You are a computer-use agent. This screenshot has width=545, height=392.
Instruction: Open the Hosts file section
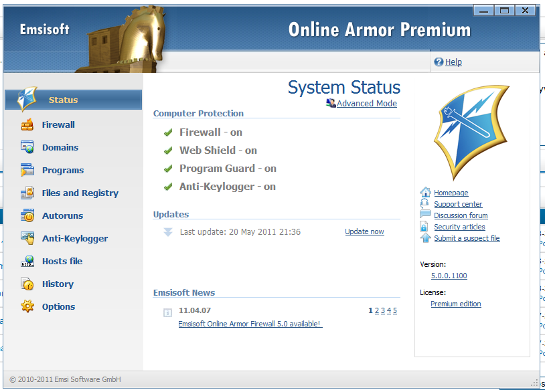[x=62, y=261]
